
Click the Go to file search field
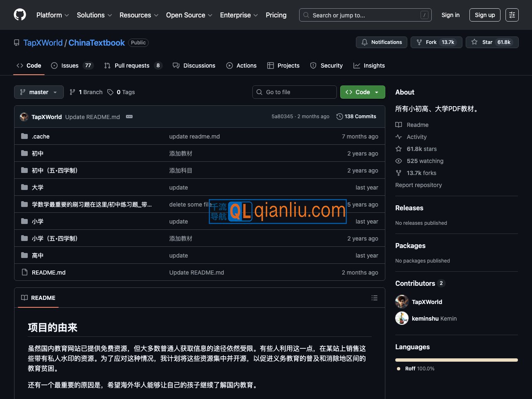tap(294, 92)
